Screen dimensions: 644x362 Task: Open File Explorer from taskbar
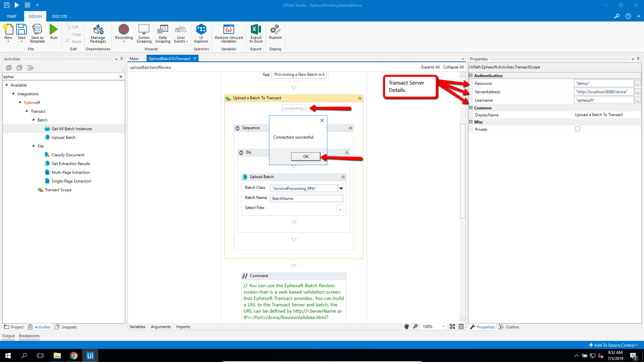click(57, 356)
